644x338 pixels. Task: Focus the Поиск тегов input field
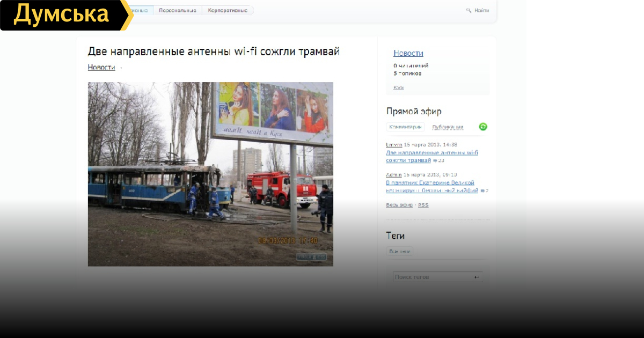coord(432,277)
